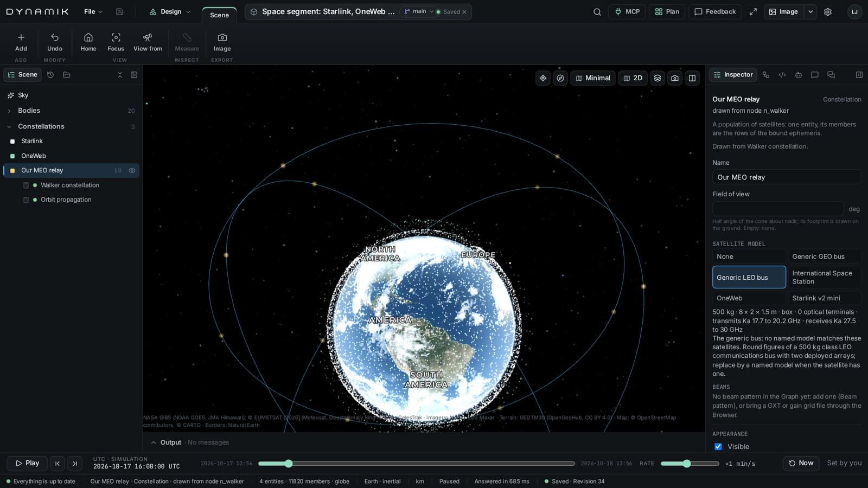Toggle visibility eye for Our MEO relay
Viewport: 868px width, 488px height.
(132, 170)
